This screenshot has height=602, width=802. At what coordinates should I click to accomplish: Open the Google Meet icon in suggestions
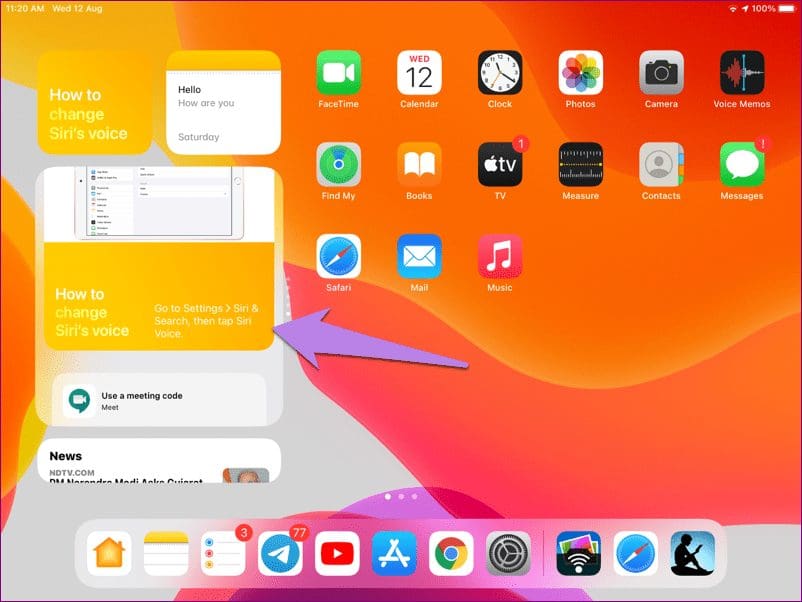79,400
